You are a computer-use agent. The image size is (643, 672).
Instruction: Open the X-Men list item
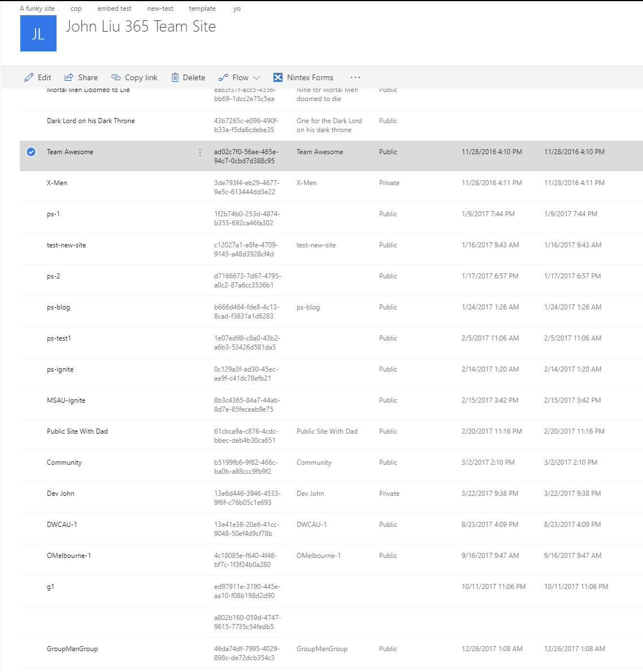57,183
